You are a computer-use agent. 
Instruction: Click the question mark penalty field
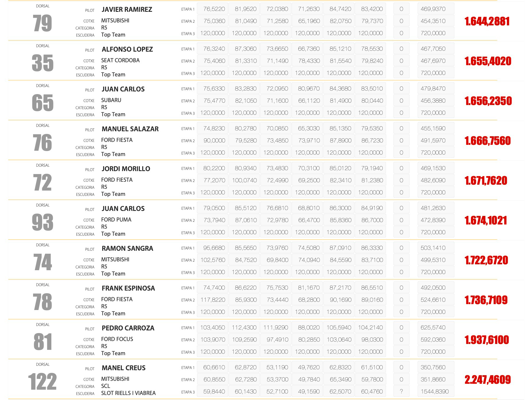401,391
